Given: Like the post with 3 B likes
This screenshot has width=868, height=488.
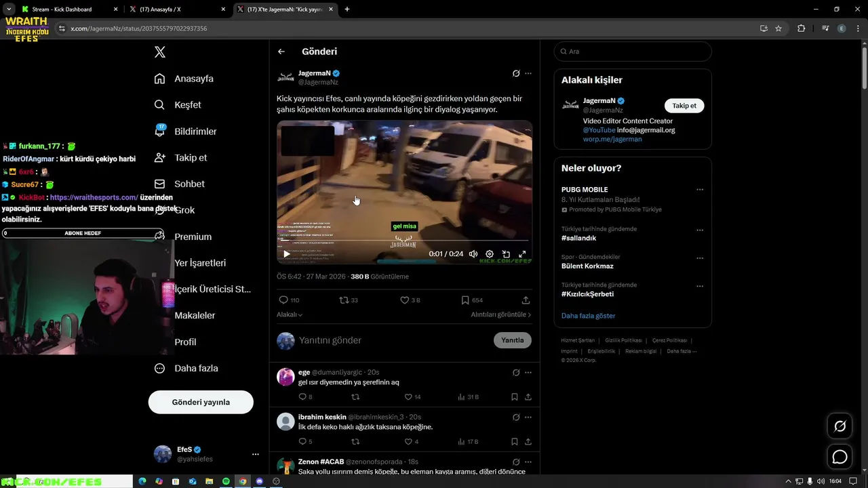Looking at the screenshot, I should 410,300.
